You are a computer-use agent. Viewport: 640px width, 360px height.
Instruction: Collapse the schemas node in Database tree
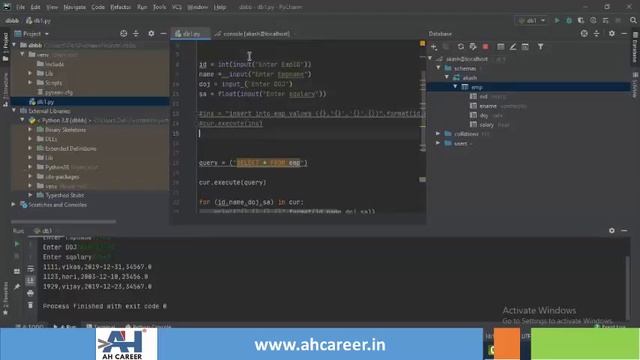[439, 68]
